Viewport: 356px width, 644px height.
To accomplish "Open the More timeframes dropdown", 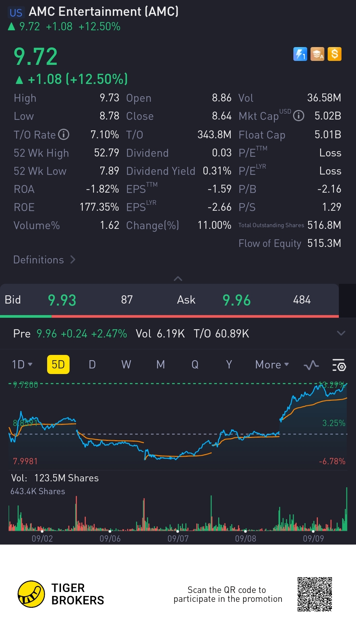I will (272, 364).
